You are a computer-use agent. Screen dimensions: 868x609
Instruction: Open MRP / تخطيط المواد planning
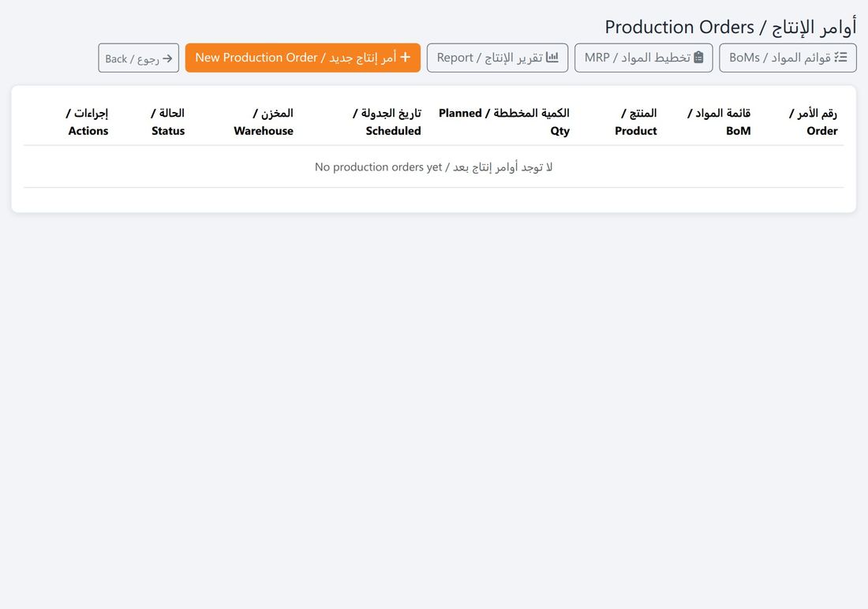[643, 58]
